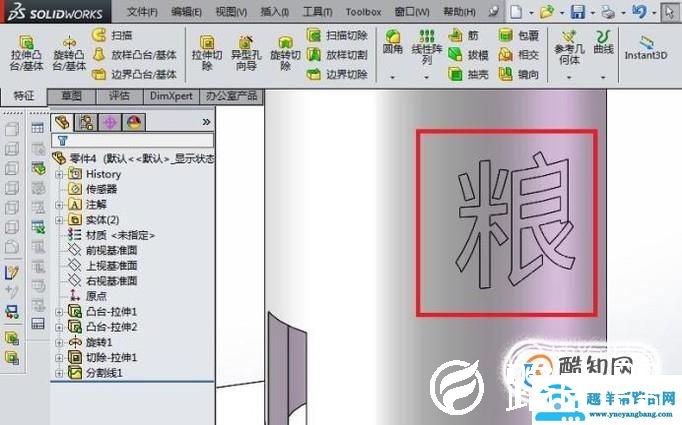Expand the 实体(2) solid bodies node
Screen dimensions: 682x425
coord(59,220)
